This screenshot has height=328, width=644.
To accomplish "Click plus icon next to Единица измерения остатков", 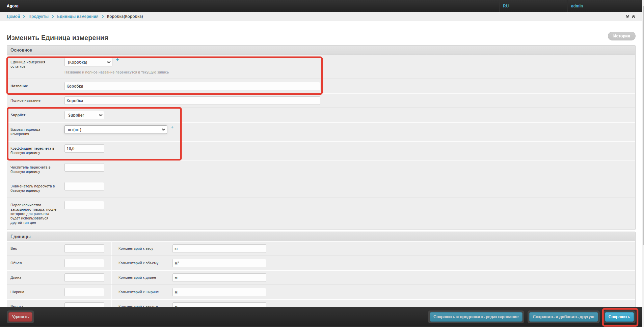I will click(x=117, y=60).
